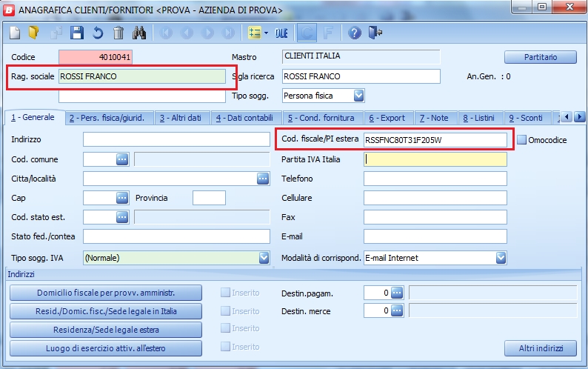Open Cap lookup button
588x369 pixels.
point(122,198)
